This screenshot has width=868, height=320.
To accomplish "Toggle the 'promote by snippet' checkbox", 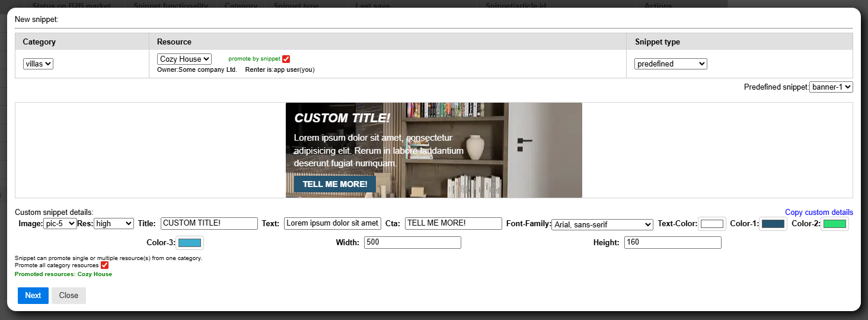I will [x=286, y=59].
